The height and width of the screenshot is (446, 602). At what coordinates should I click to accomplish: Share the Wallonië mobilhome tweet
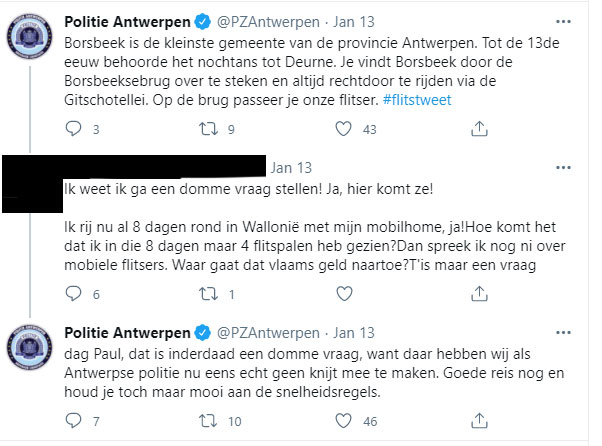coord(479,294)
